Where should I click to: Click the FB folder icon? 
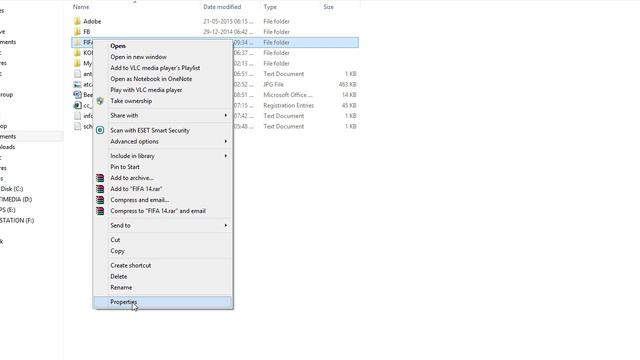(x=77, y=32)
